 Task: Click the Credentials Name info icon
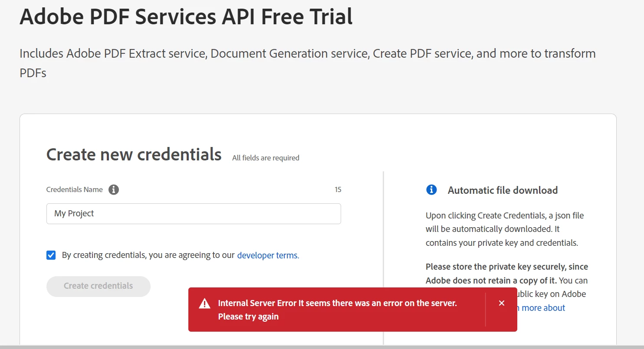(x=114, y=189)
